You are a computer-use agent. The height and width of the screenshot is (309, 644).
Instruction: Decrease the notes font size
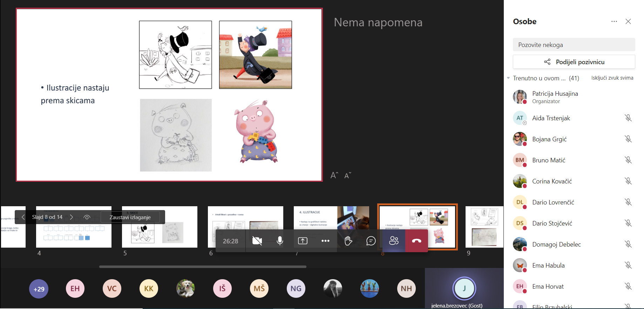tap(348, 175)
